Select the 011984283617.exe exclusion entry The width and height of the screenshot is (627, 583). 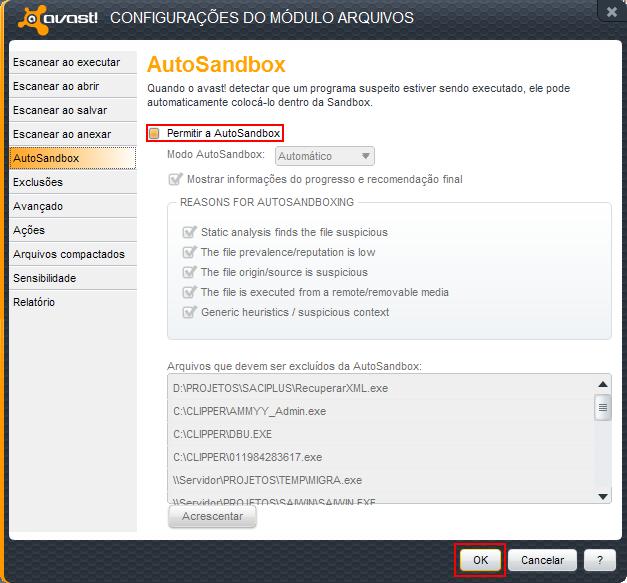pos(382,457)
